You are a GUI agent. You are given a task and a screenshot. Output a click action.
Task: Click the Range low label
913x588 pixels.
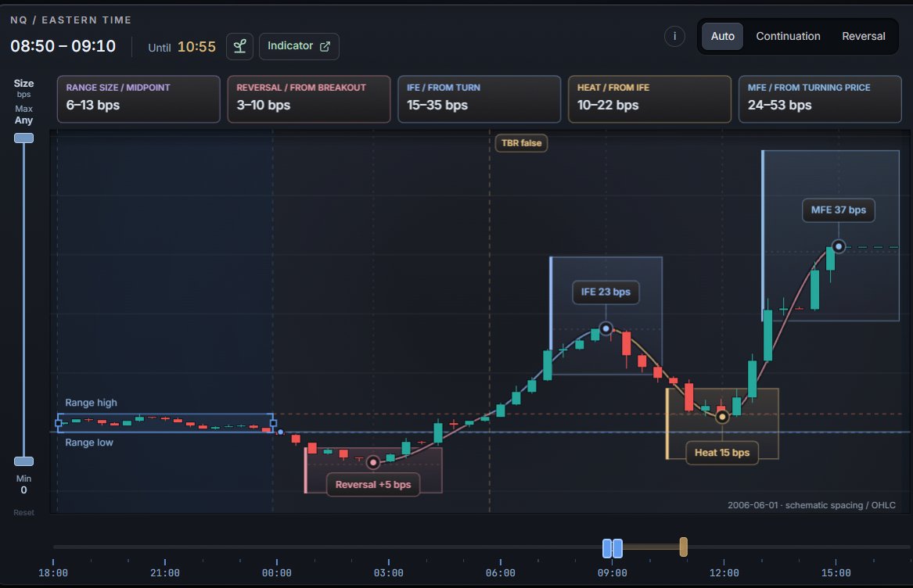(x=89, y=443)
